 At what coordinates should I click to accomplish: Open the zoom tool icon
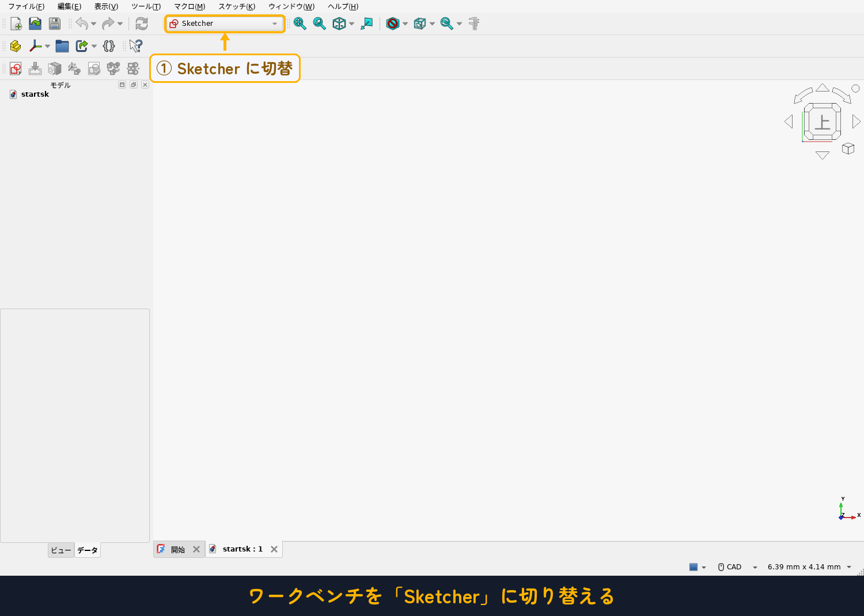(x=447, y=24)
